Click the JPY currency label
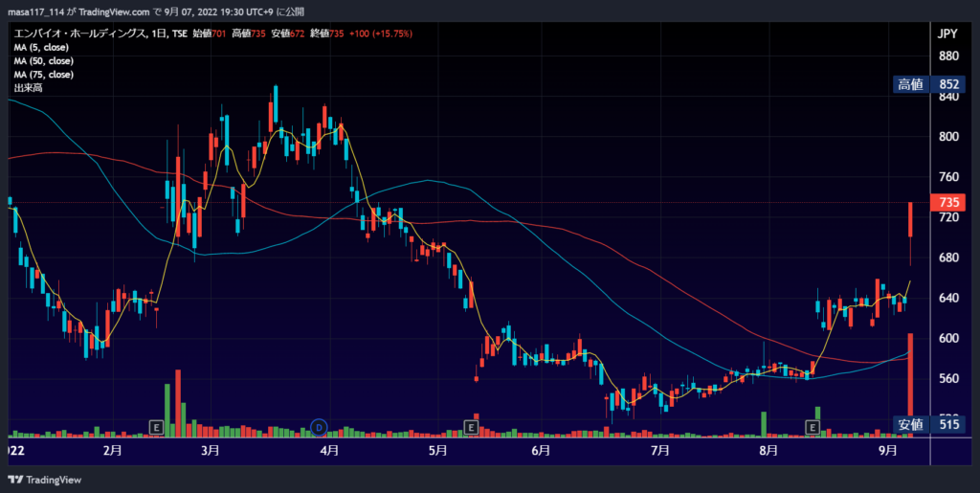The image size is (980, 493). tap(947, 34)
